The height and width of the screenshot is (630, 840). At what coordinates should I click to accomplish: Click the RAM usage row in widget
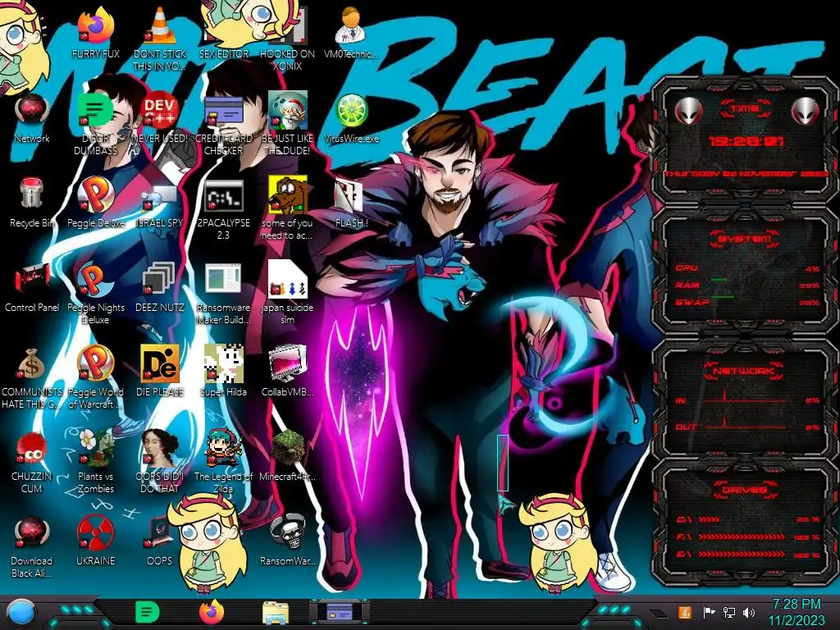click(x=746, y=285)
